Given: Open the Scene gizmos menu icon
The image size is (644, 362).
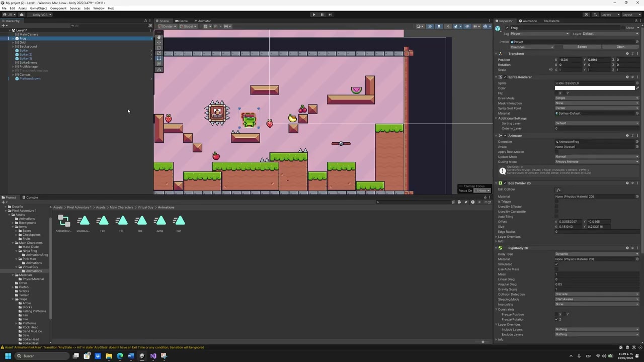Looking at the screenshot, I should 485,26.
